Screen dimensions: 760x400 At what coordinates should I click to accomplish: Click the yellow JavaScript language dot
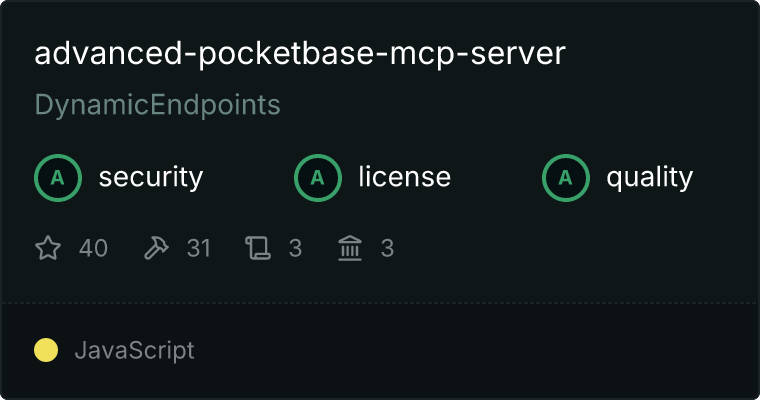(x=46, y=350)
